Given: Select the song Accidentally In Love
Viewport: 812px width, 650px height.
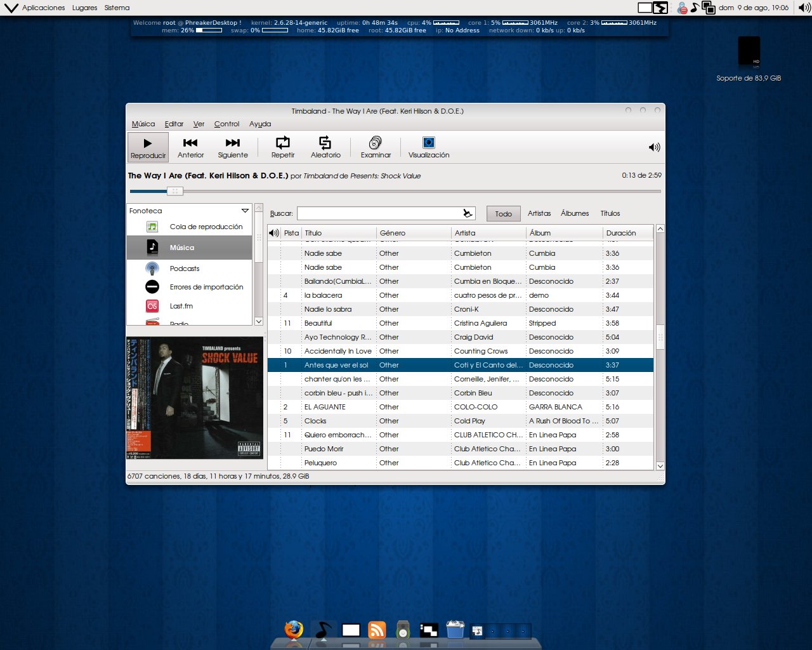Looking at the screenshot, I should tap(461, 351).
